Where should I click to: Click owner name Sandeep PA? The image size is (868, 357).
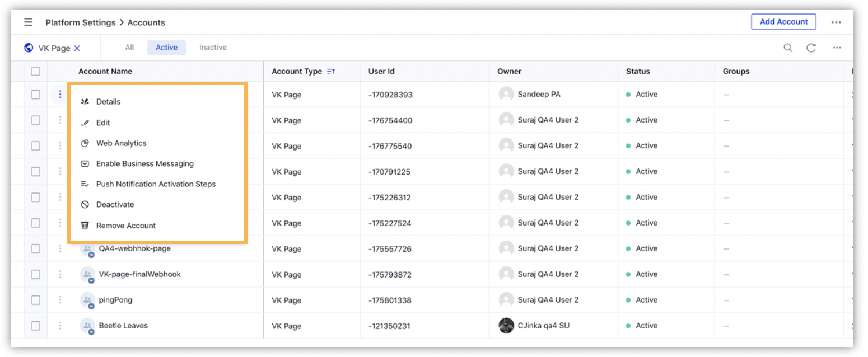(539, 94)
